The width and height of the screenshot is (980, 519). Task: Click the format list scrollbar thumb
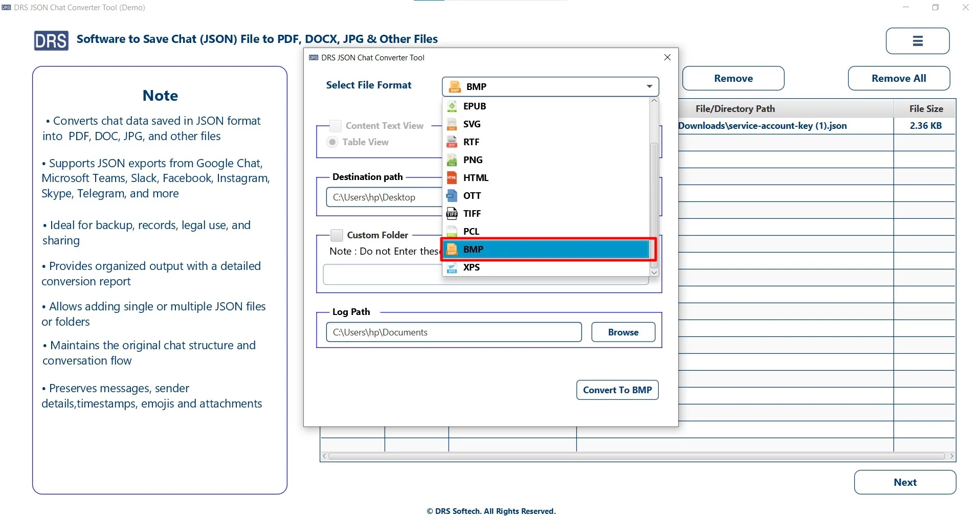pyautogui.click(x=654, y=206)
